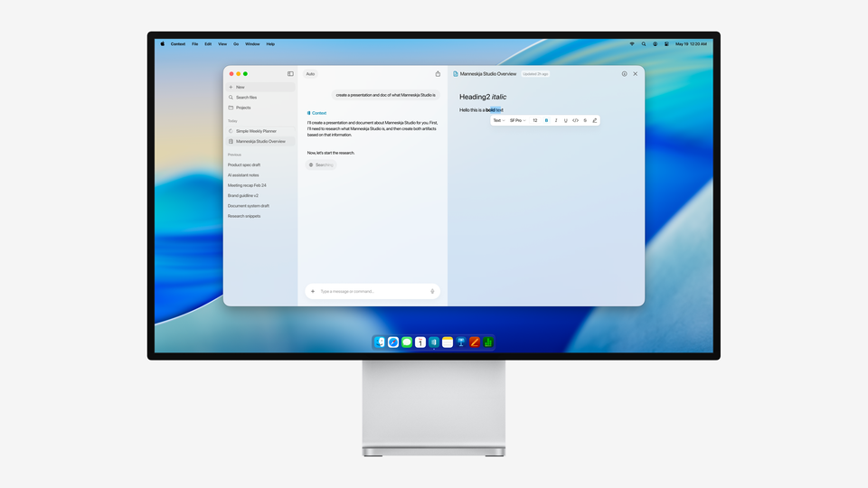Open the document info icon
Image resolution: width=868 pixels, height=488 pixels.
(x=624, y=73)
